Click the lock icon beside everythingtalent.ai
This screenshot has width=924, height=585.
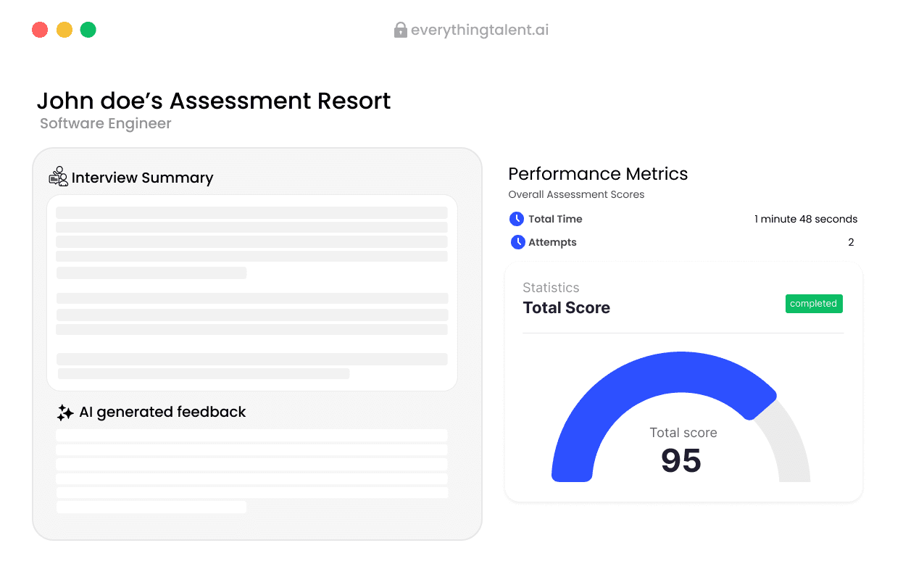point(400,30)
